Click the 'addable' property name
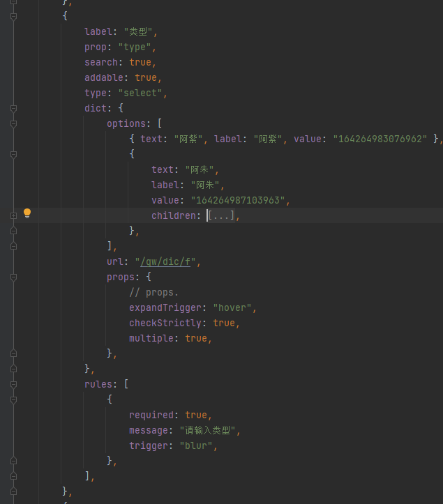The height and width of the screenshot is (504, 443). pyautogui.click(x=104, y=77)
